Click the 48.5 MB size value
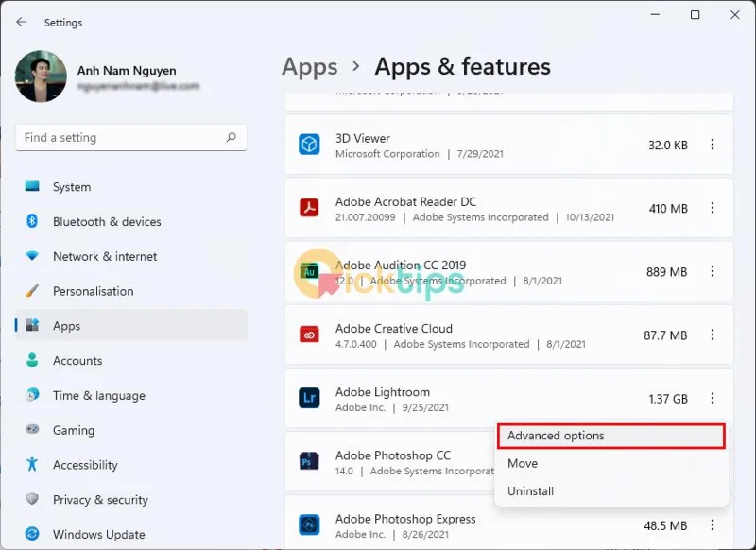 pos(665,525)
